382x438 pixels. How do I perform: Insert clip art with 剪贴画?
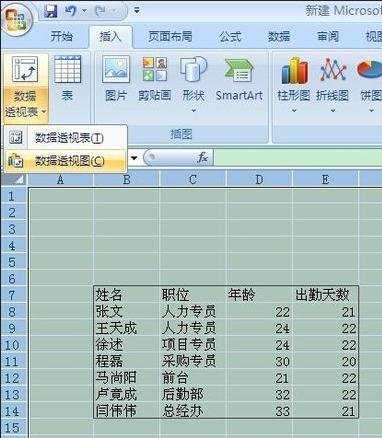point(154,79)
